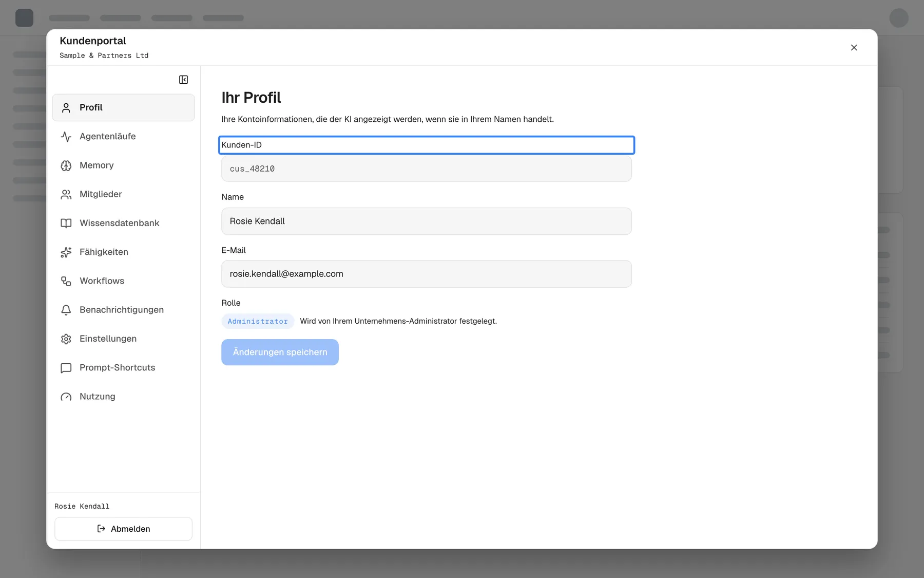Go to Prompt-Shortcuts

click(123, 367)
